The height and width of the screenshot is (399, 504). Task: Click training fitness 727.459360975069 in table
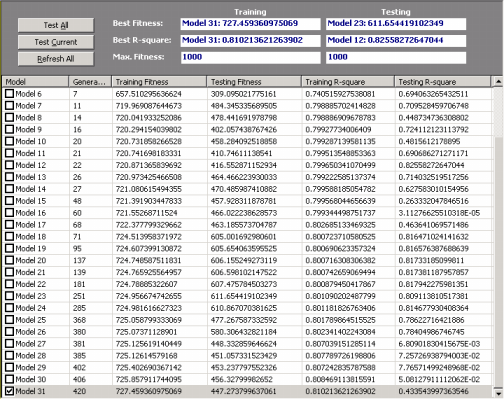(149, 391)
